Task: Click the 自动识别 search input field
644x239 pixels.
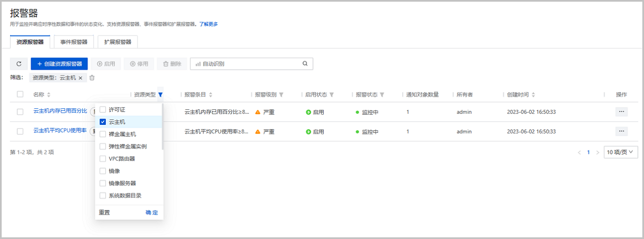Action: (247, 64)
